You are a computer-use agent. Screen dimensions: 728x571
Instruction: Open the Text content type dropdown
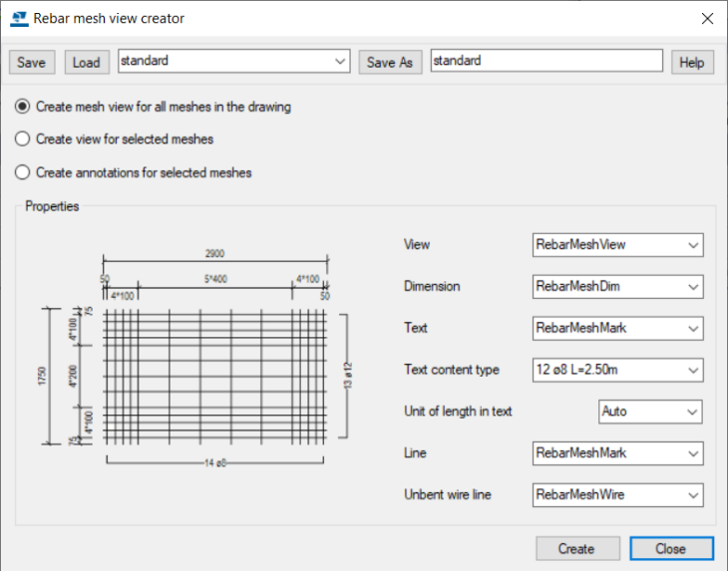click(617, 370)
